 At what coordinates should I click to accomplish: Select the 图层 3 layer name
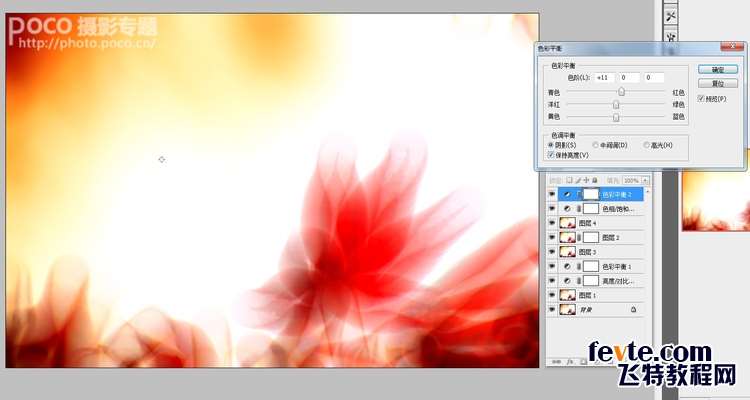pyautogui.click(x=587, y=252)
